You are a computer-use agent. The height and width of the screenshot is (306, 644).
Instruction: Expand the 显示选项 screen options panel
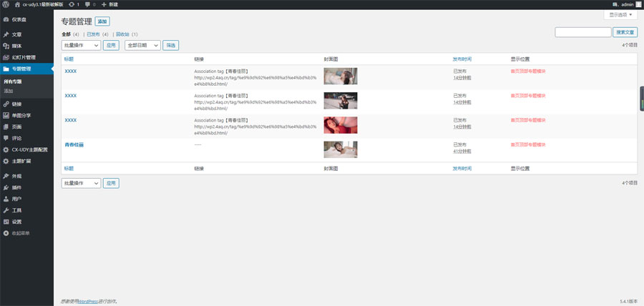pyautogui.click(x=620, y=15)
